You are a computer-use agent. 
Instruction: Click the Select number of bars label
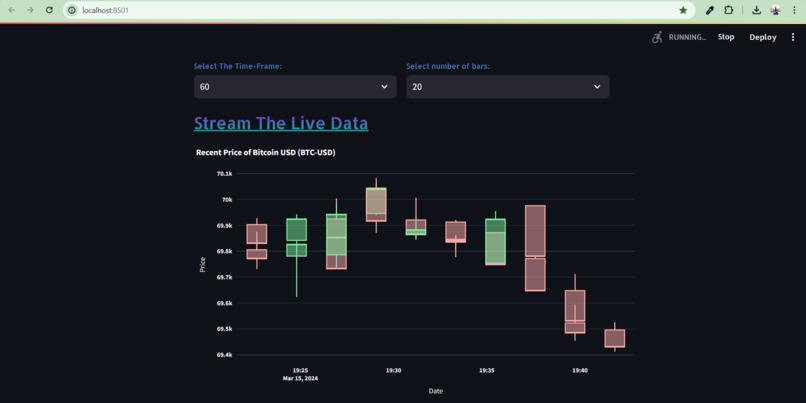coord(448,66)
